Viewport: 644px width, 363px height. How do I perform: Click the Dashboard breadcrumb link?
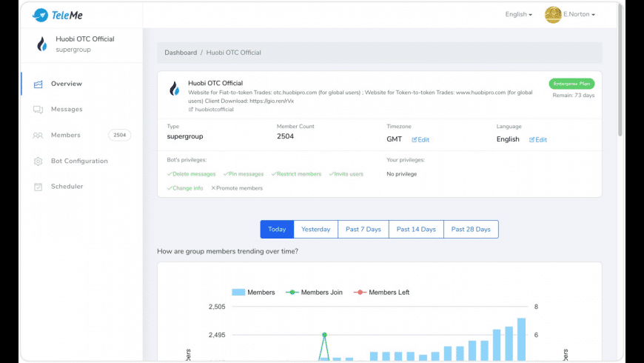click(181, 53)
